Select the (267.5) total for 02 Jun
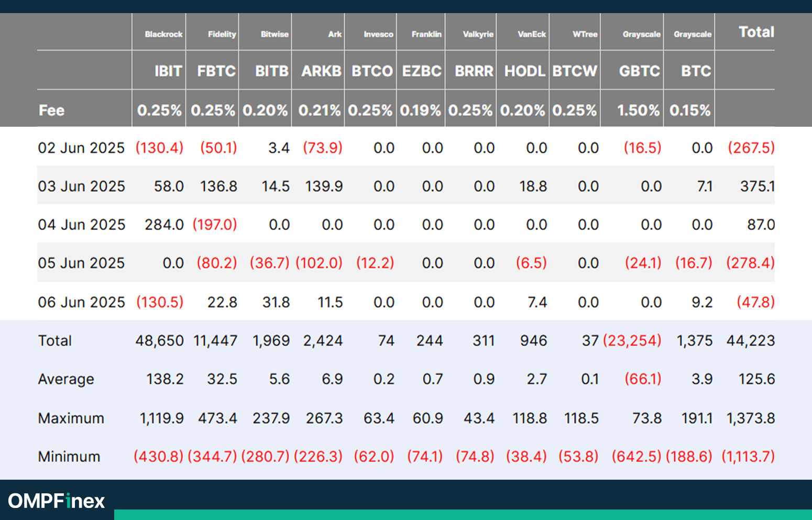 click(751, 148)
